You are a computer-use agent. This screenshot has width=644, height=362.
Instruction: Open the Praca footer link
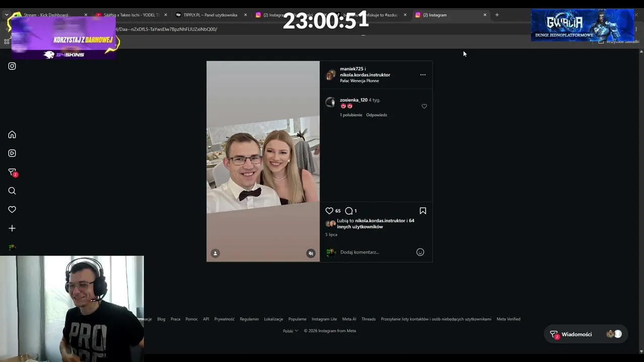tap(175, 319)
